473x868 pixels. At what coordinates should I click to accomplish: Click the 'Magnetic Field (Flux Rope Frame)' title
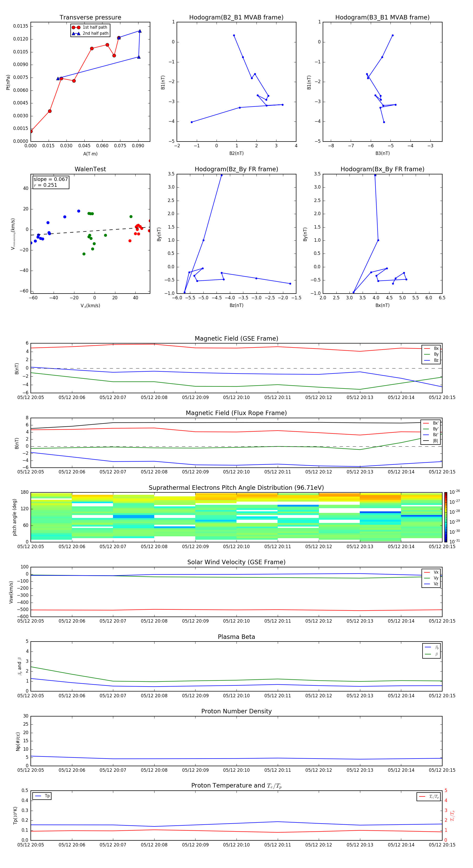tap(236, 413)
